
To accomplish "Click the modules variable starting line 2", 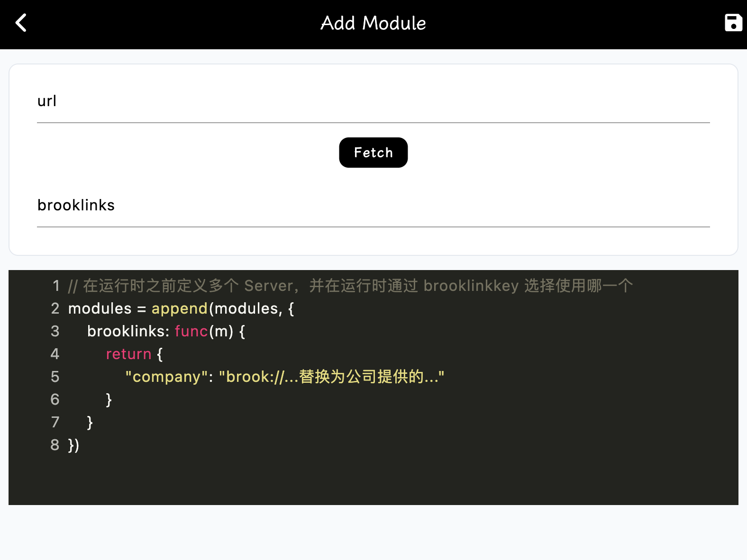I will [100, 308].
